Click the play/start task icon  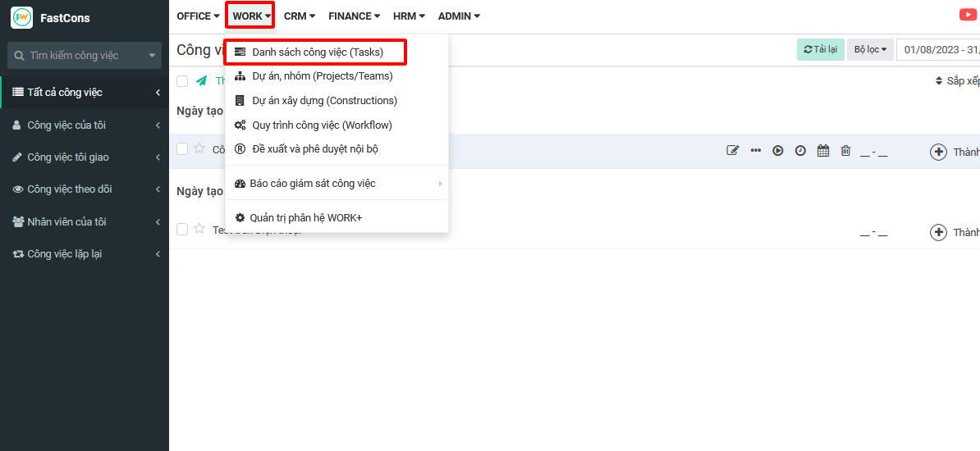click(777, 150)
